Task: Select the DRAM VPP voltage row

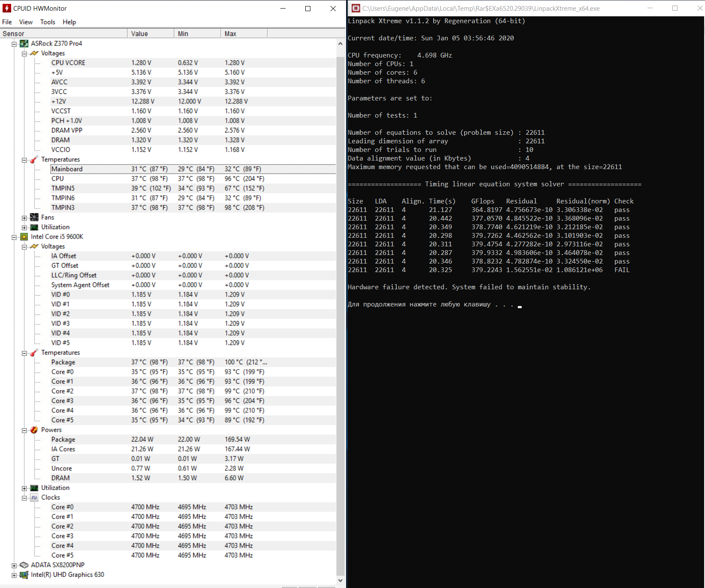Action: coord(193,130)
